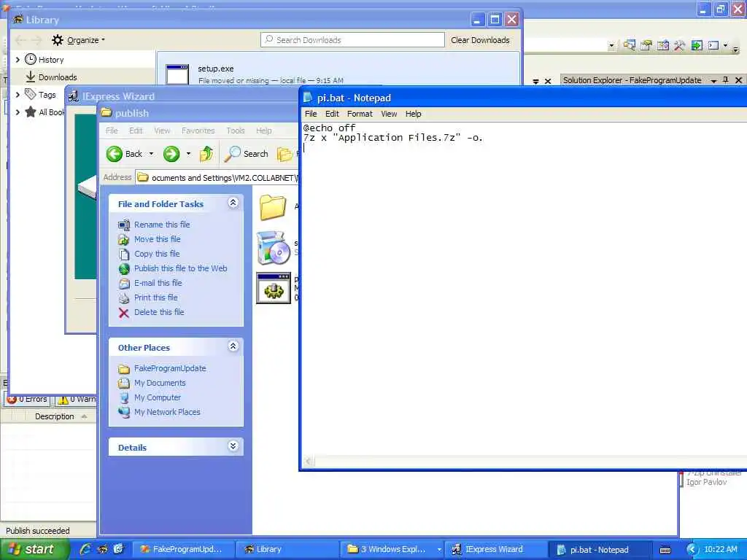Open My Computer from Other Places
The width and height of the screenshot is (747, 560).
(x=158, y=397)
